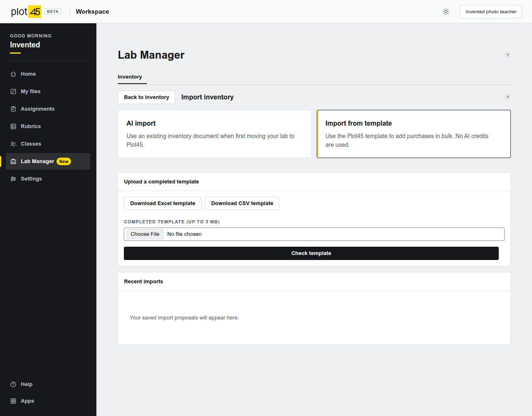Screen dimensions: 532x416
Task: Click the saved import proposals placeholder text
Action: pyautogui.click(x=184, y=318)
